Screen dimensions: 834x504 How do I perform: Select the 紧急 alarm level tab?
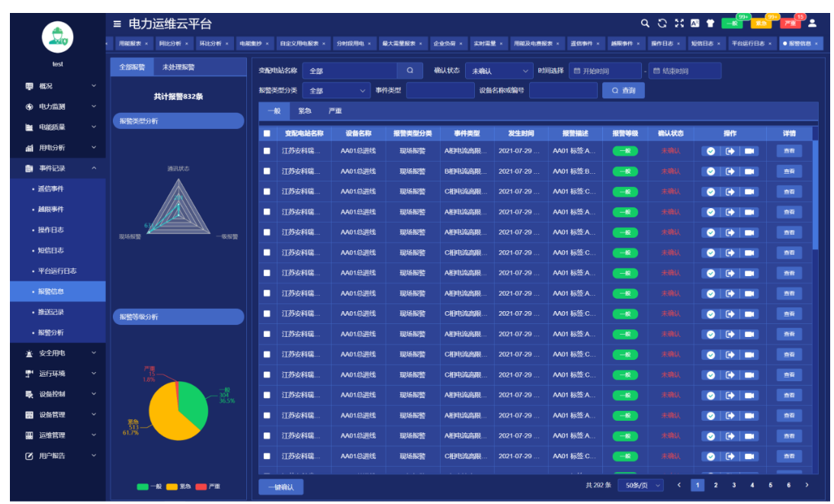(305, 111)
